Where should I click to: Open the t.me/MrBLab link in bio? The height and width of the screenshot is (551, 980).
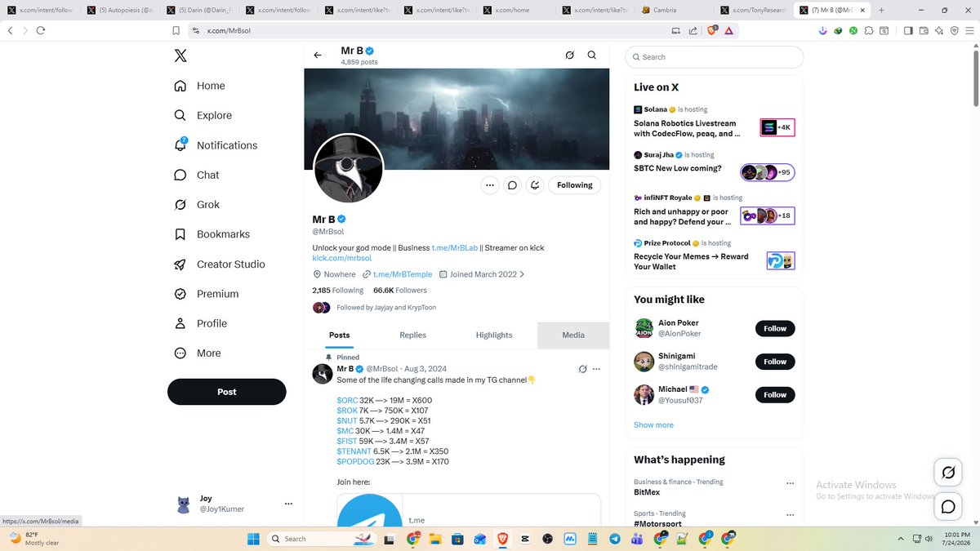pyautogui.click(x=454, y=247)
